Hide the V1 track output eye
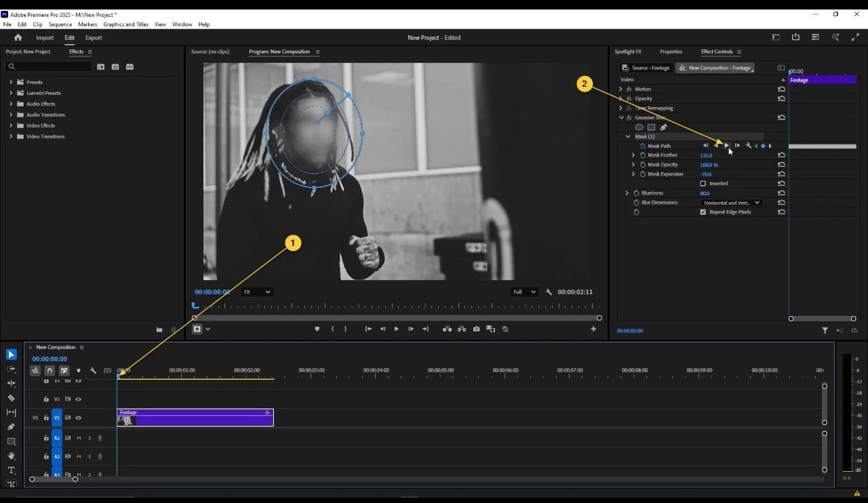Viewport: 868px width, 503px height. pyautogui.click(x=78, y=418)
